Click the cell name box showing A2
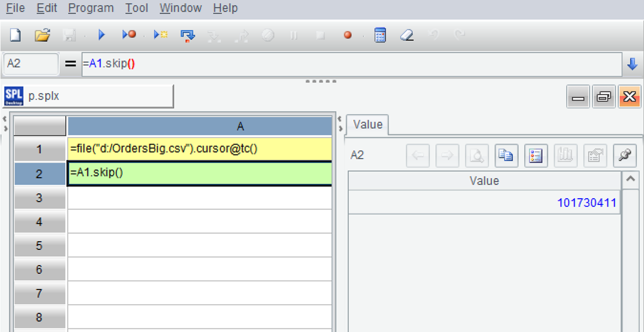This screenshot has width=644, height=332. tap(31, 64)
